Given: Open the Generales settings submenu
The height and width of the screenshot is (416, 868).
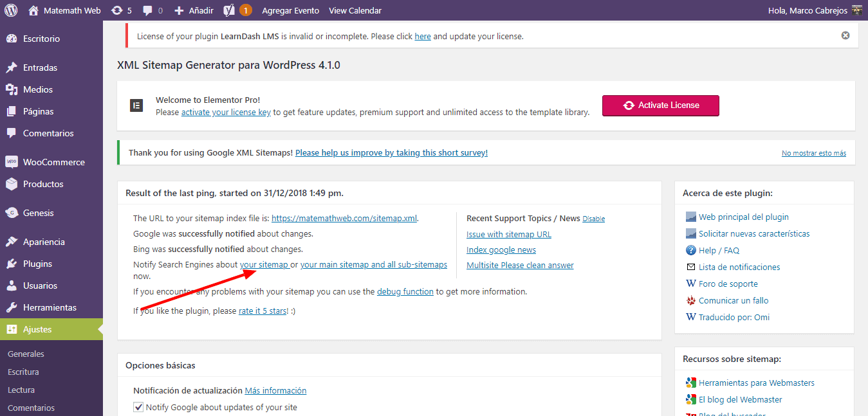Looking at the screenshot, I should coord(26,354).
